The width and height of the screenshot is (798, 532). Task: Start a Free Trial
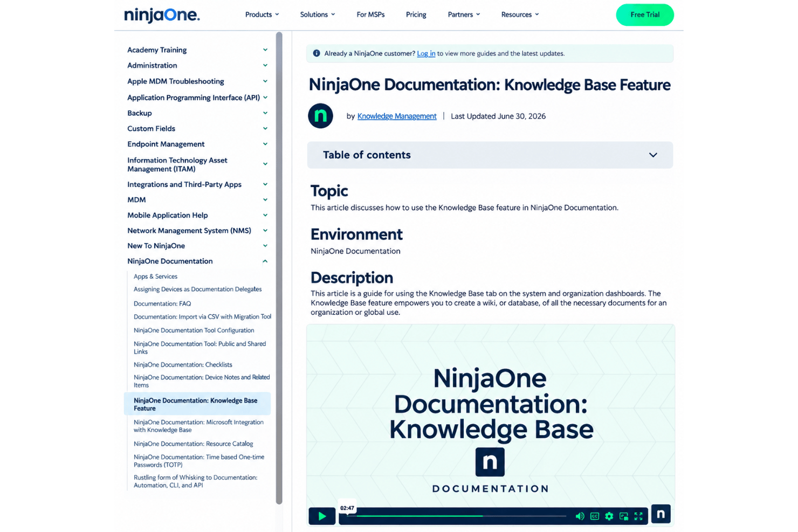[645, 15]
